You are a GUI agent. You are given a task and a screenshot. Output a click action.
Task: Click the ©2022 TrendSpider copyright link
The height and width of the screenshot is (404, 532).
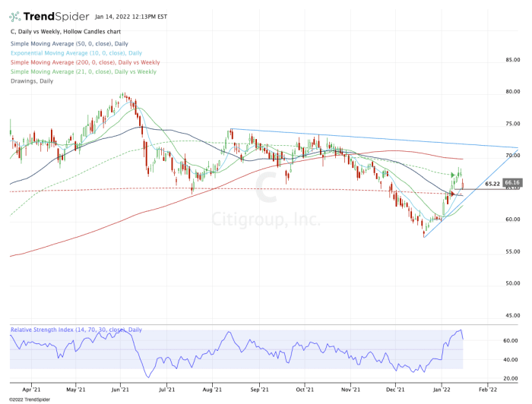[25, 399]
